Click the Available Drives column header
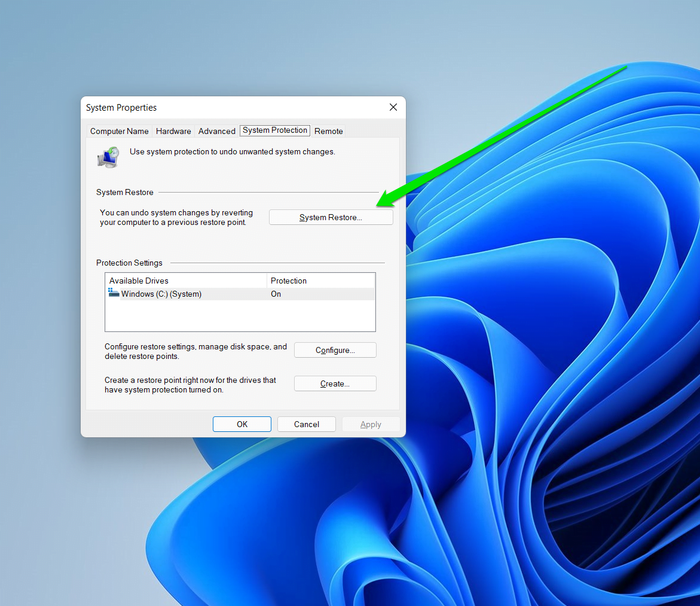The height and width of the screenshot is (606, 700). pyautogui.click(x=186, y=281)
